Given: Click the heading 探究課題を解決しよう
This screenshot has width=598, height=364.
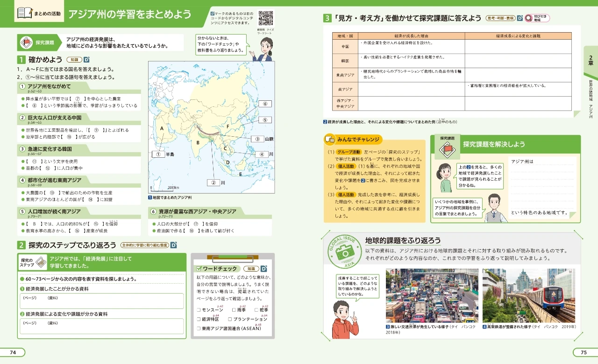Looking at the screenshot, I should point(494,144).
